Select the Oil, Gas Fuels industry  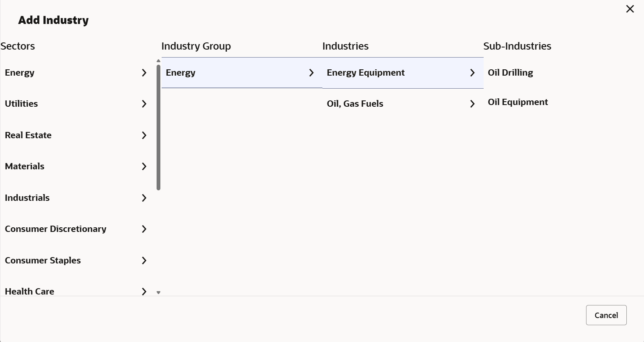coord(355,104)
